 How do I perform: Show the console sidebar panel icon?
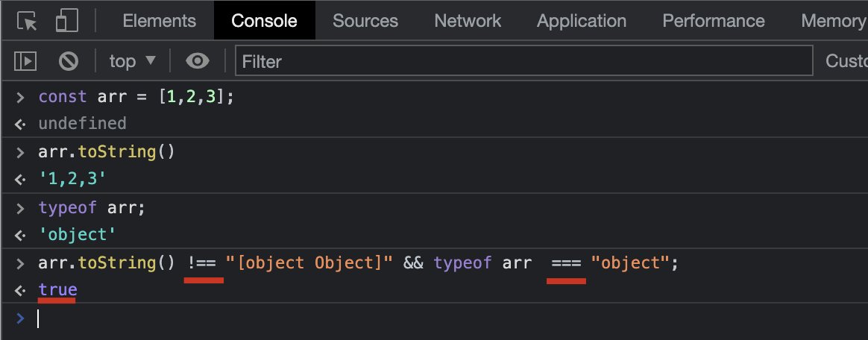coord(25,61)
